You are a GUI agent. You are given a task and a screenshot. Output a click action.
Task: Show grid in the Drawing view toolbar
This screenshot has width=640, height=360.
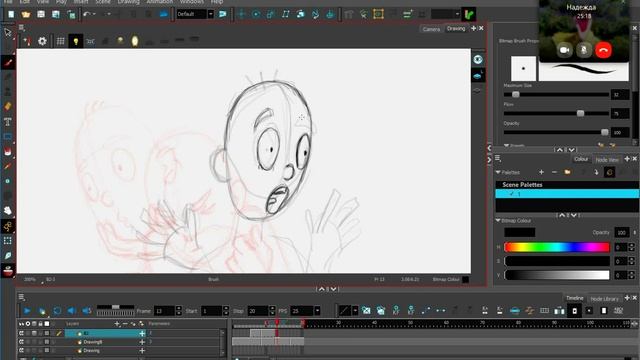click(60, 41)
